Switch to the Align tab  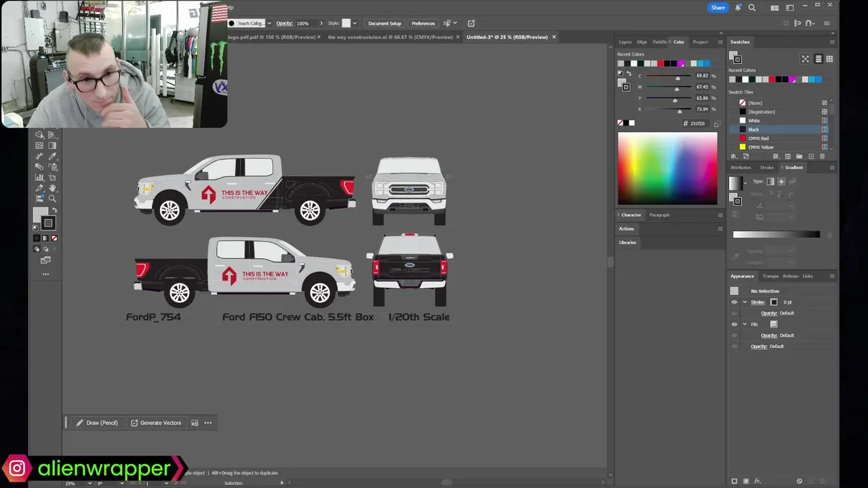[x=642, y=42]
